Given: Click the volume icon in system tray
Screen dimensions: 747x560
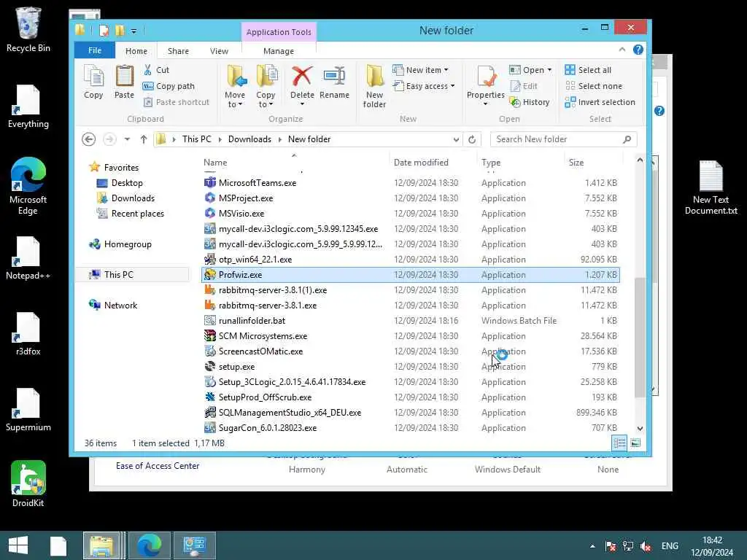Looking at the screenshot, I should tap(646, 545).
